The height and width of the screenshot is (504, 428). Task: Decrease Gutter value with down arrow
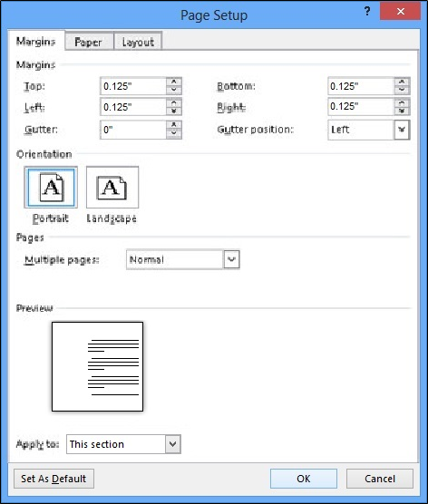(x=174, y=133)
